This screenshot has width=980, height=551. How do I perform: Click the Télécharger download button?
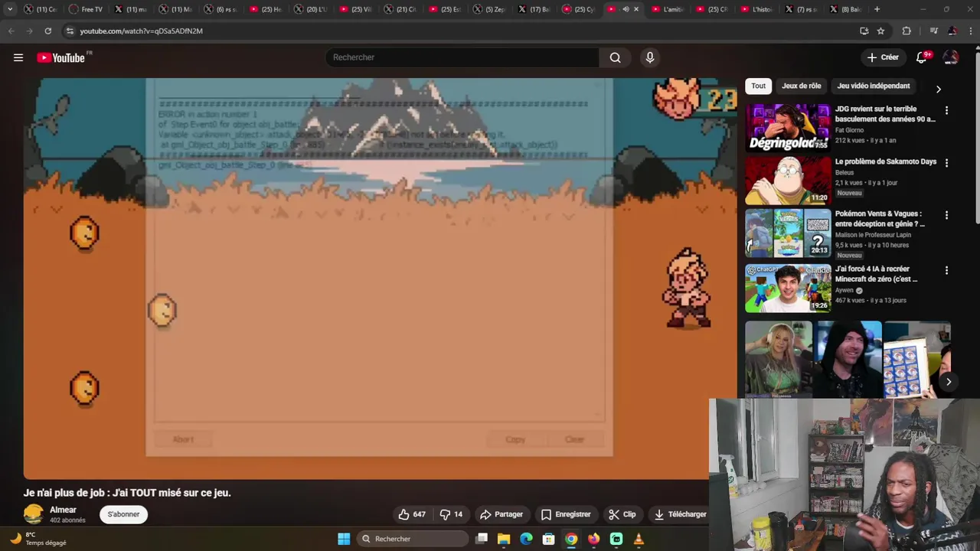pos(681,514)
